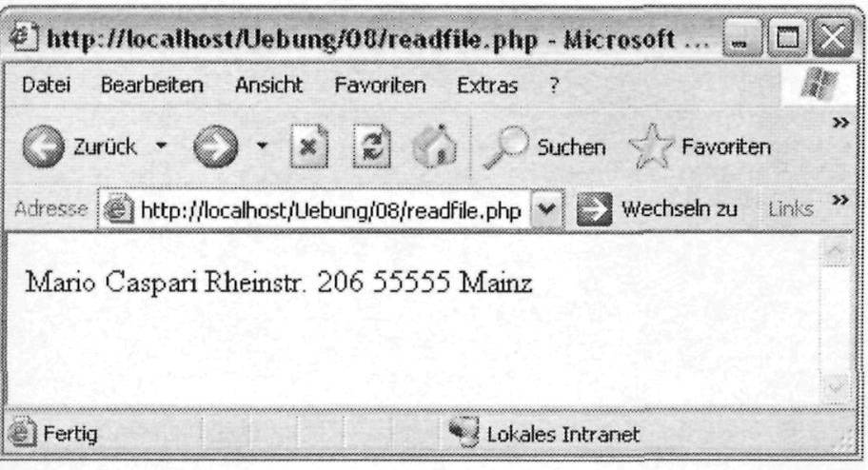Go to the Home page icon
The height and width of the screenshot is (470, 868).
435,147
